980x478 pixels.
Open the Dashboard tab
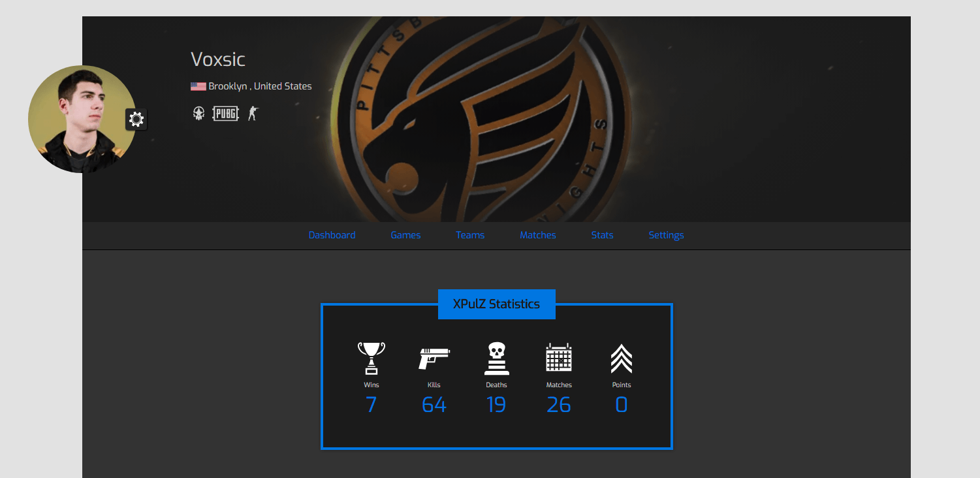coord(332,235)
